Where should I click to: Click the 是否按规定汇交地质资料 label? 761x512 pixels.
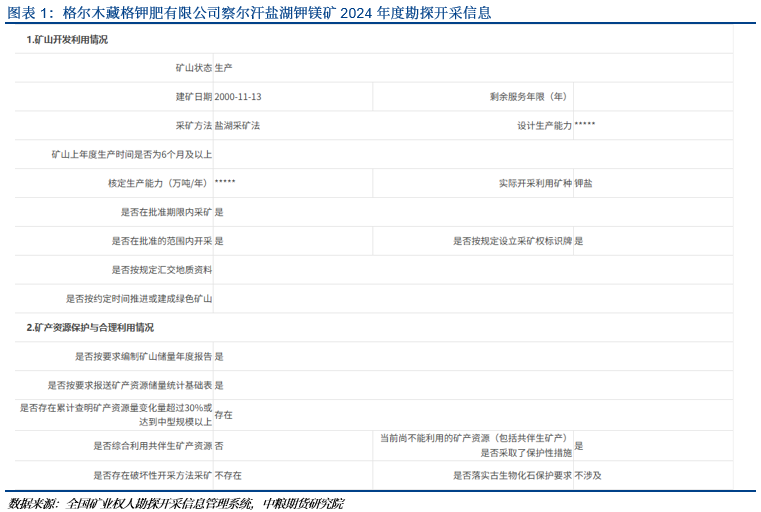[x=162, y=270]
